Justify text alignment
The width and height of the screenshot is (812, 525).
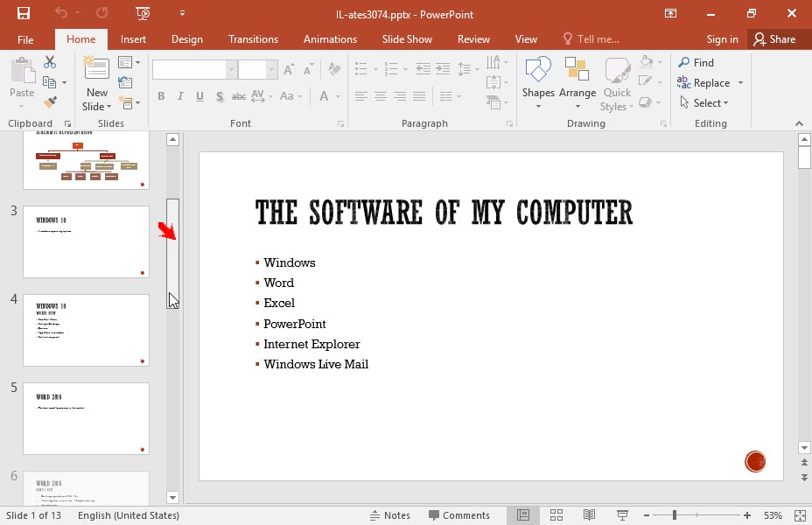(x=419, y=96)
